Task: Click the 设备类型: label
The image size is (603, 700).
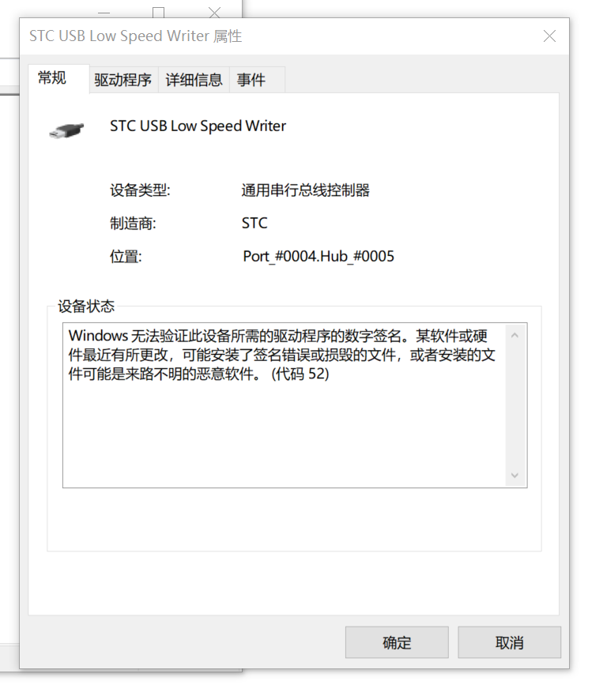Action: pyautogui.click(x=140, y=190)
